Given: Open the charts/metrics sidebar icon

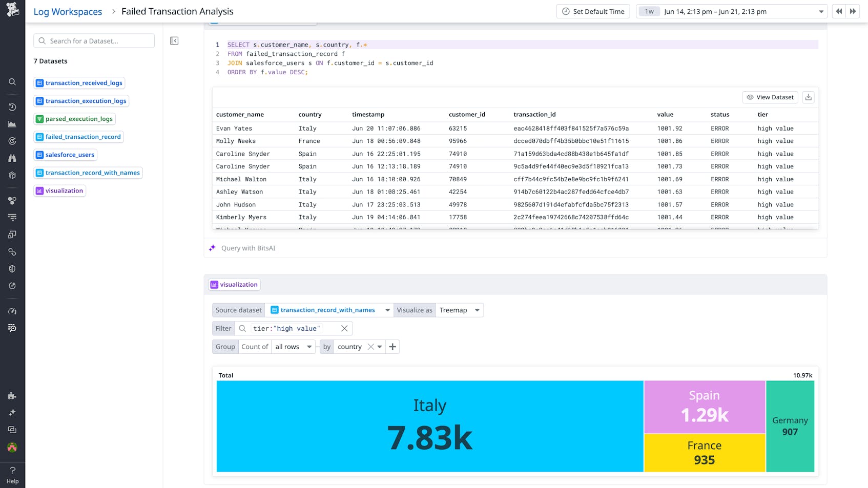Looking at the screenshot, I should coord(12,123).
